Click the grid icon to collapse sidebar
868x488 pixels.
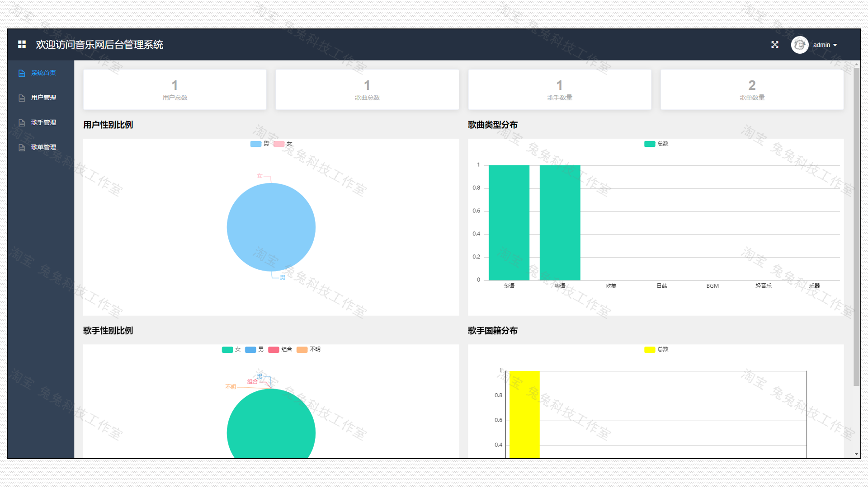pyautogui.click(x=21, y=44)
